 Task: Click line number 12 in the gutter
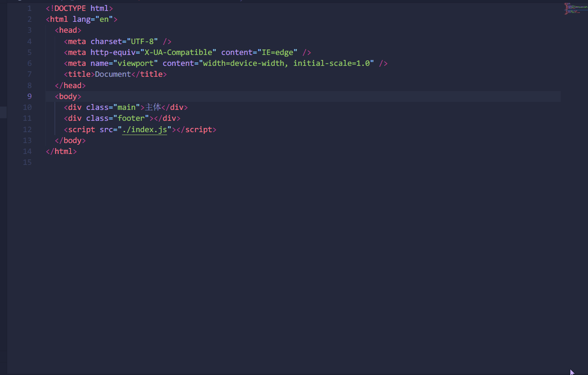click(x=27, y=130)
